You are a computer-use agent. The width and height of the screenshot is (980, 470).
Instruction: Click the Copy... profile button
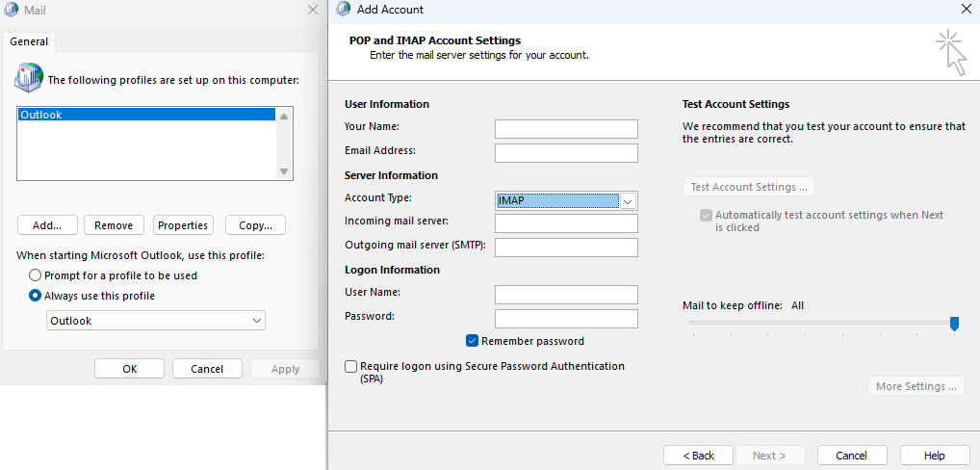[x=256, y=225]
